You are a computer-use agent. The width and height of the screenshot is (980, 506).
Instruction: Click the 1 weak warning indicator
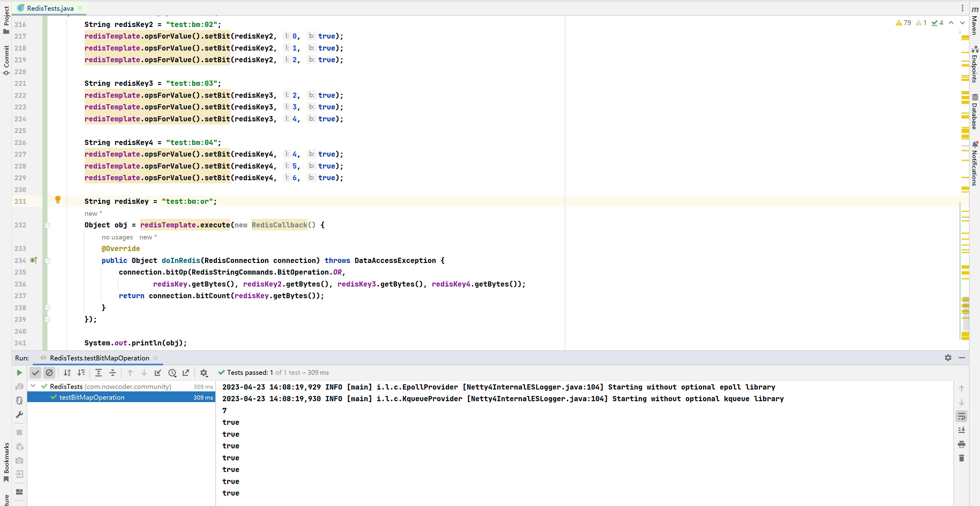click(x=921, y=23)
